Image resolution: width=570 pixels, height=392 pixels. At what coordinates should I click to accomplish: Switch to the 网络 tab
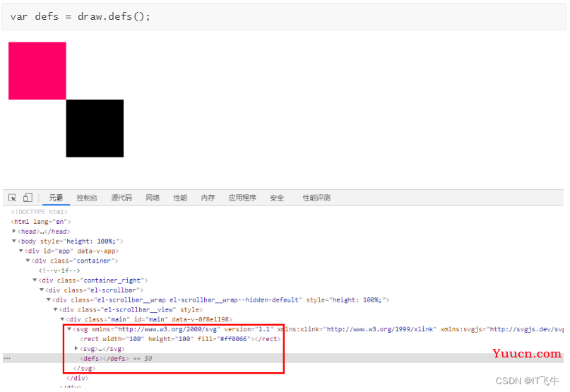[153, 198]
